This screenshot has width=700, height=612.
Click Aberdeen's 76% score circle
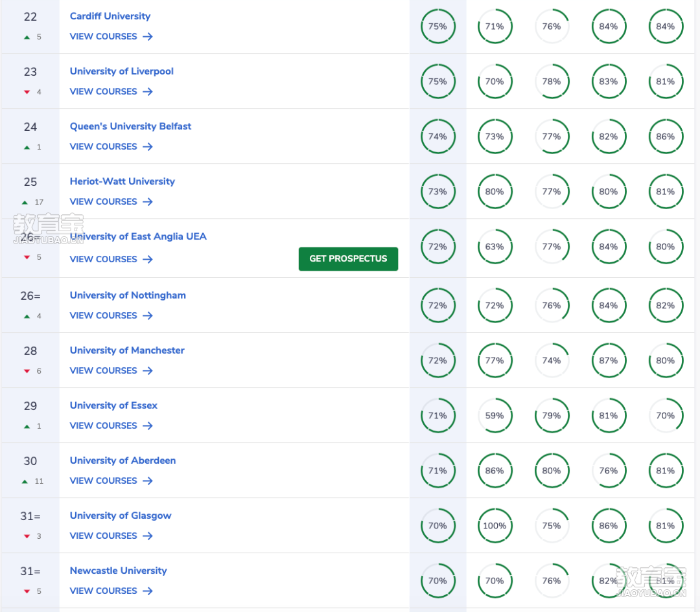click(x=609, y=471)
